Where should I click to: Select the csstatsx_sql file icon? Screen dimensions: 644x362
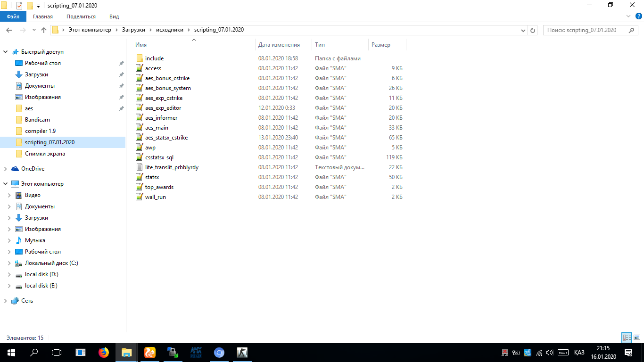tap(139, 157)
